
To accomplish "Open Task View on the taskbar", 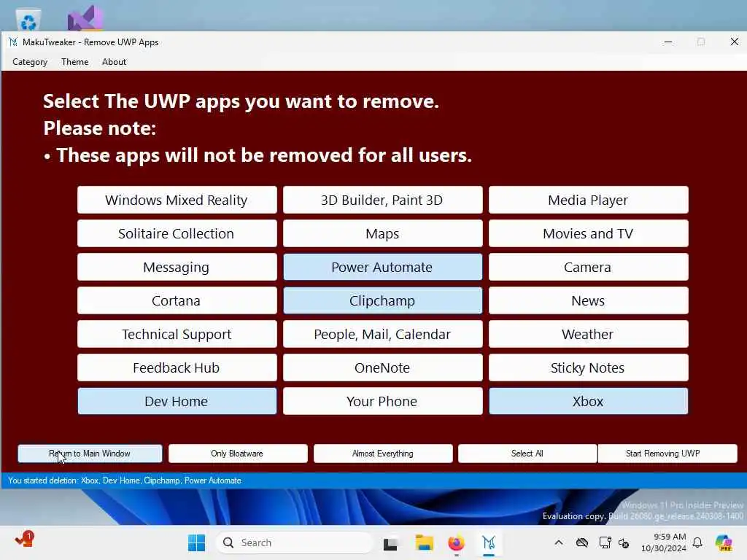I will [391, 543].
